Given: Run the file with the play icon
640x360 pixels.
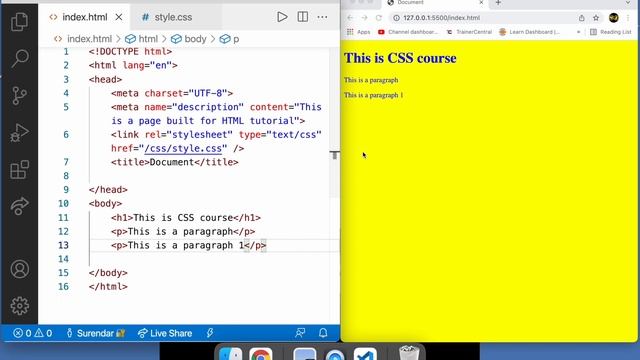Looking at the screenshot, I should (282, 17).
